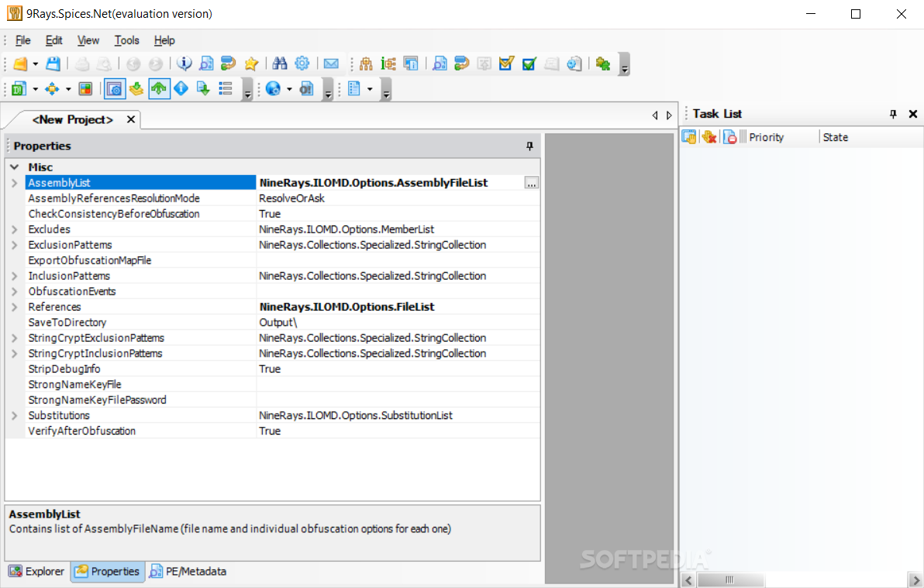Click the four-colored squares icon

tap(85, 89)
